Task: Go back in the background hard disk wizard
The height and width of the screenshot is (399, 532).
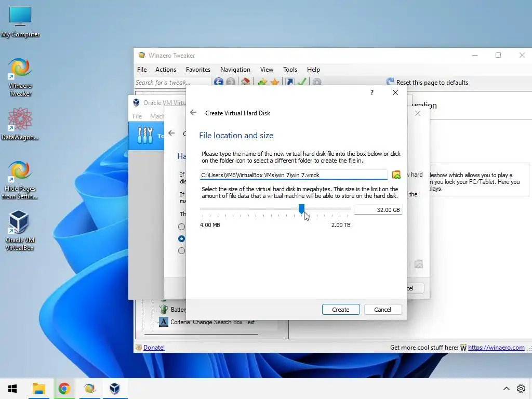Action: (171, 134)
